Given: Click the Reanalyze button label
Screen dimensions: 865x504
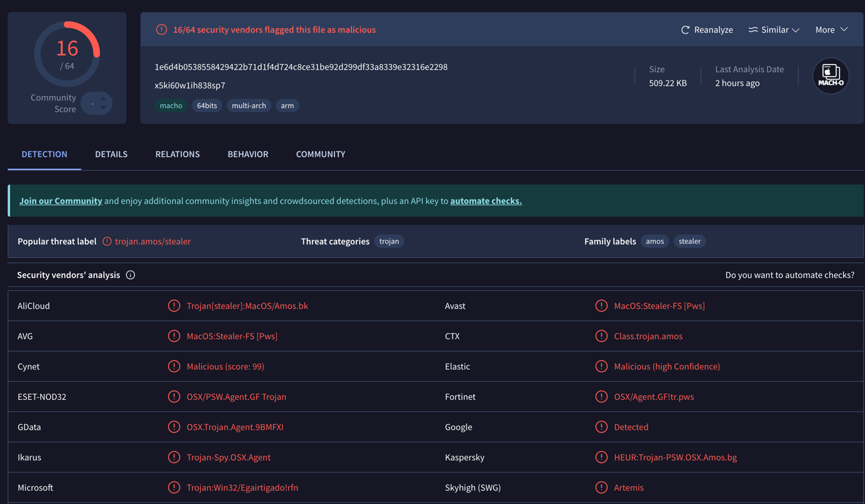Looking at the screenshot, I should point(714,29).
